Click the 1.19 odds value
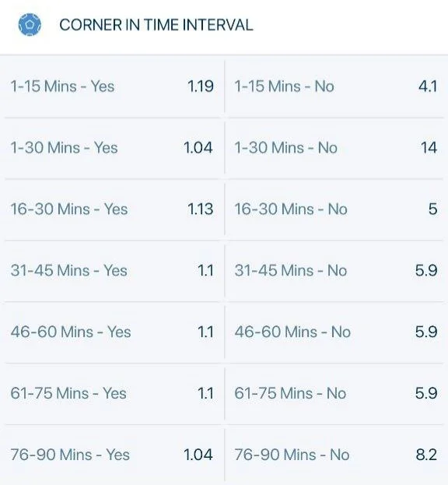Screen dimensions: 448x485 pyautogui.click(x=201, y=86)
